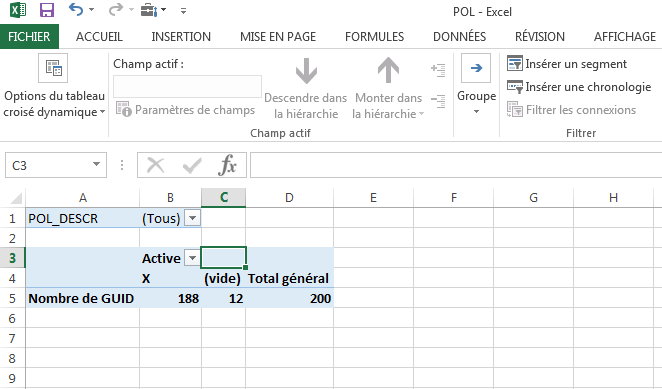Open the Groupe arrow button
662x389 pixels.
[476, 68]
